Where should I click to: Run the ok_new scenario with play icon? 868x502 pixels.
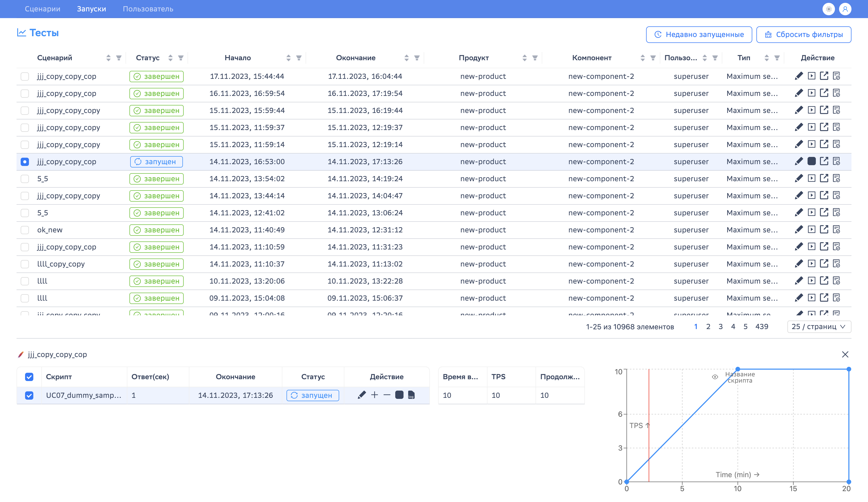[811, 230]
